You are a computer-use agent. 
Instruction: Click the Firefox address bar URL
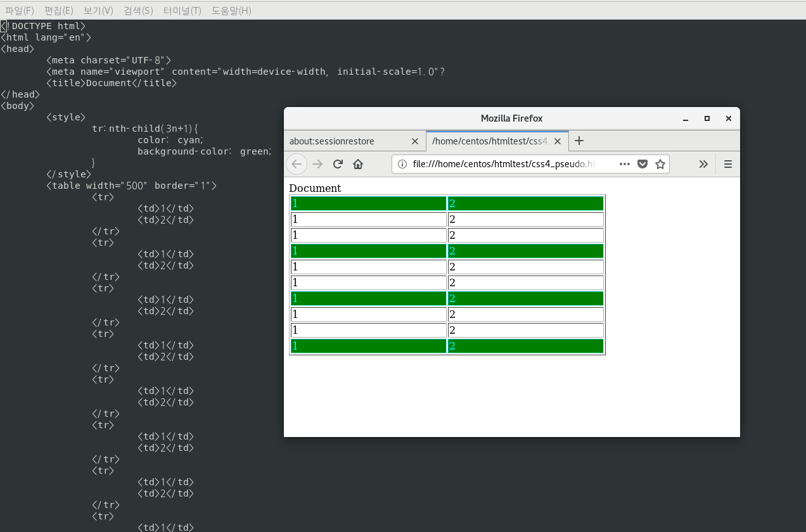(504, 164)
